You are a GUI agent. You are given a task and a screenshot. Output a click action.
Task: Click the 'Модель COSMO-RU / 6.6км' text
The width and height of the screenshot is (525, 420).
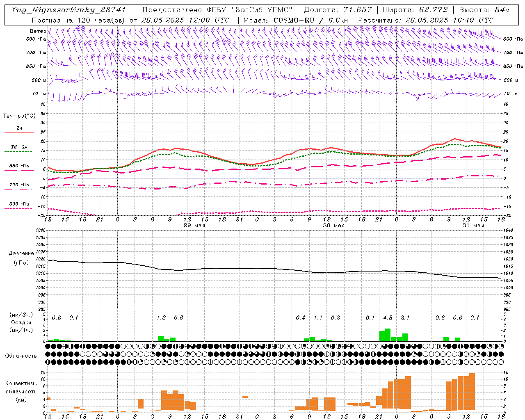296,20
